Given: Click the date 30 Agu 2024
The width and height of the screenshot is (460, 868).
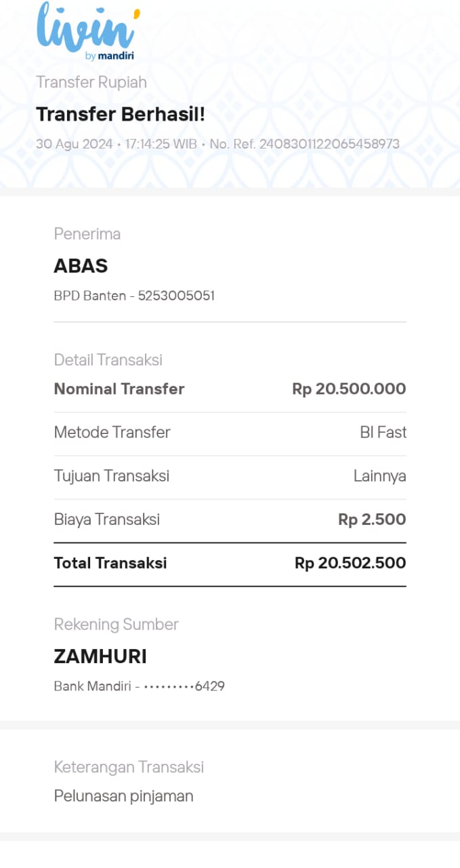Looking at the screenshot, I should click(75, 144).
